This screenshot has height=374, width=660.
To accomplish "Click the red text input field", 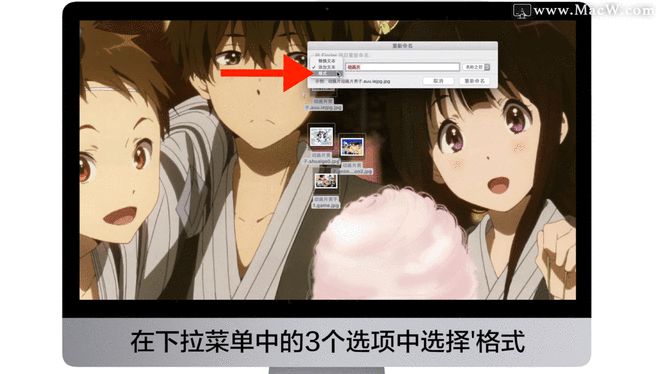I will (402, 67).
